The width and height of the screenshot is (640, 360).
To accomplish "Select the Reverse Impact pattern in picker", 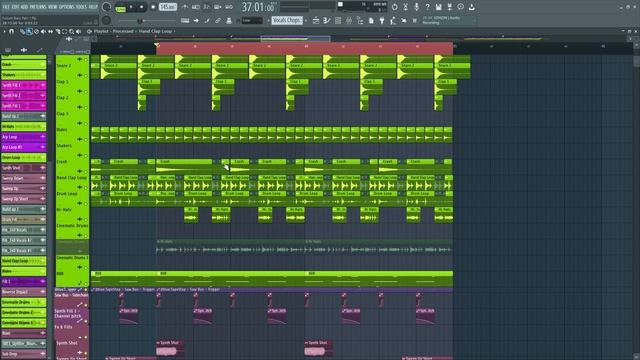I will [x=23, y=292].
